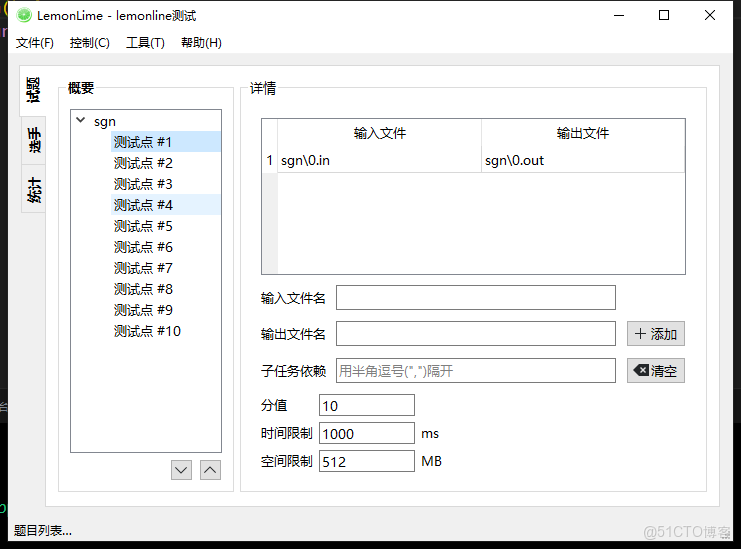Open the 帮助(H) menu
This screenshot has width=741, height=549.
click(x=201, y=43)
